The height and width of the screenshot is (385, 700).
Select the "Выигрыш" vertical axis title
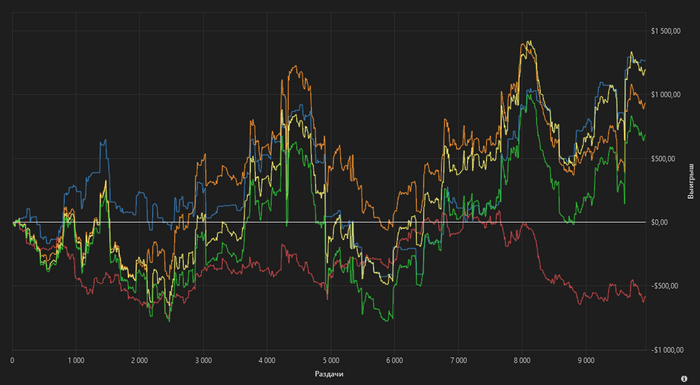click(x=691, y=181)
